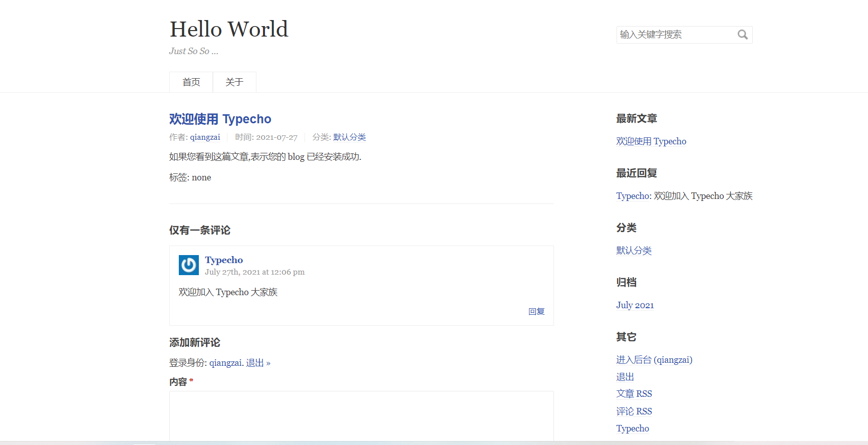Viewport: 868px width, 445px height.
Task: Click 退出 » link in comment form
Action: click(258, 363)
